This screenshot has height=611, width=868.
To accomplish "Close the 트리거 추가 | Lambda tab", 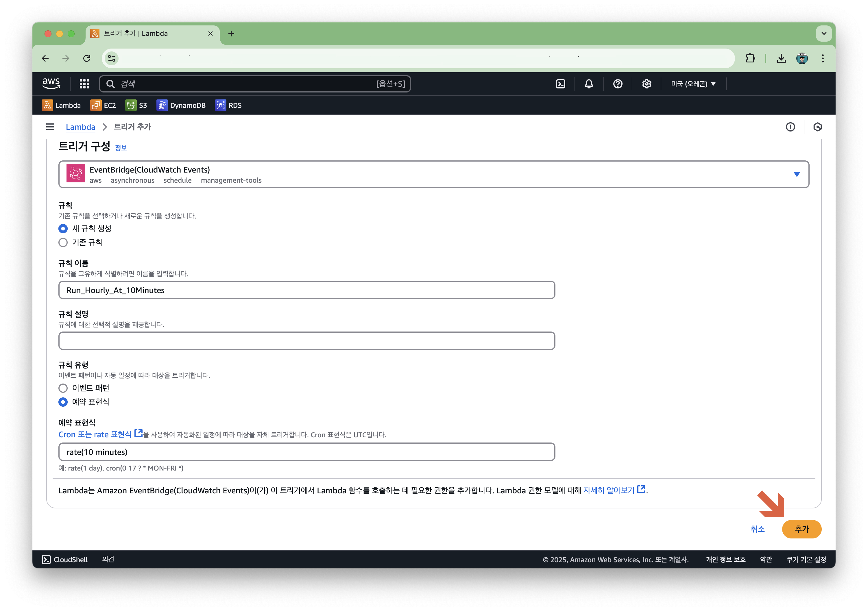I will tap(210, 34).
